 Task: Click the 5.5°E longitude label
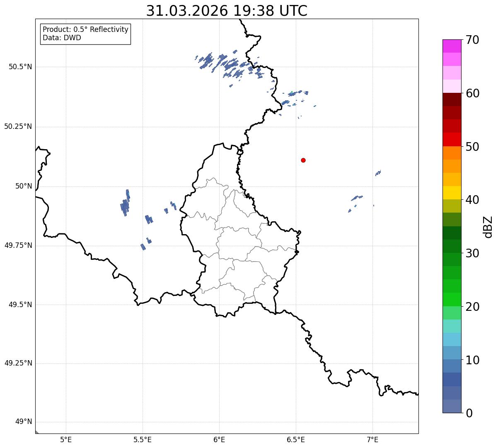tap(143, 439)
